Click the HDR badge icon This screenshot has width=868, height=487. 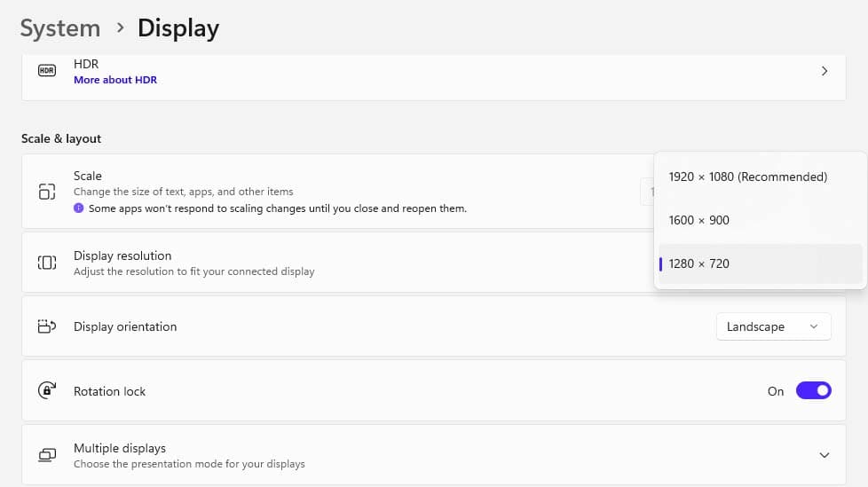[x=47, y=71]
